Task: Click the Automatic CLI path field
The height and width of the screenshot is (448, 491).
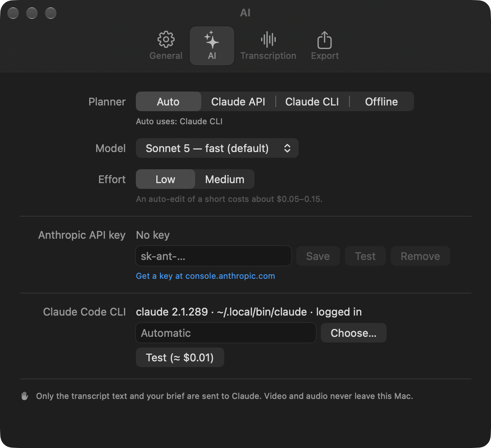Action: 226,333
